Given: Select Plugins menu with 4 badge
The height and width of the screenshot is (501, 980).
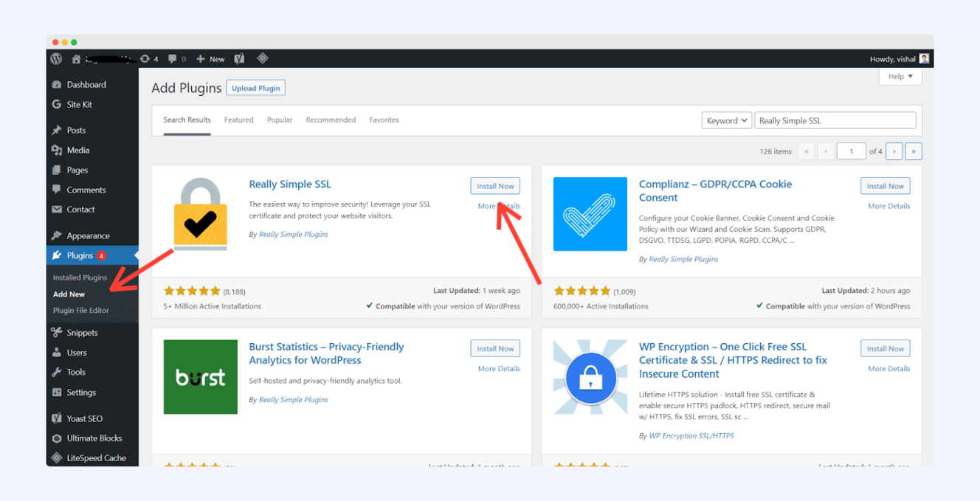Looking at the screenshot, I should (x=92, y=256).
